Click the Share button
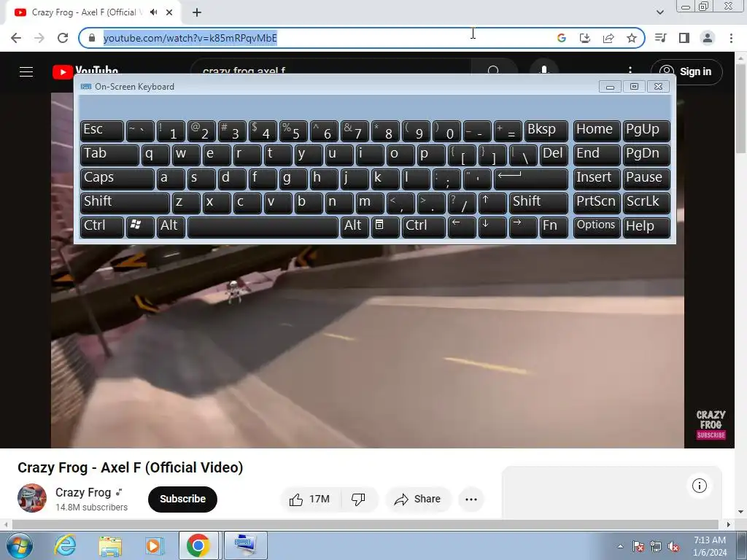This screenshot has width=747, height=560. point(418,499)
